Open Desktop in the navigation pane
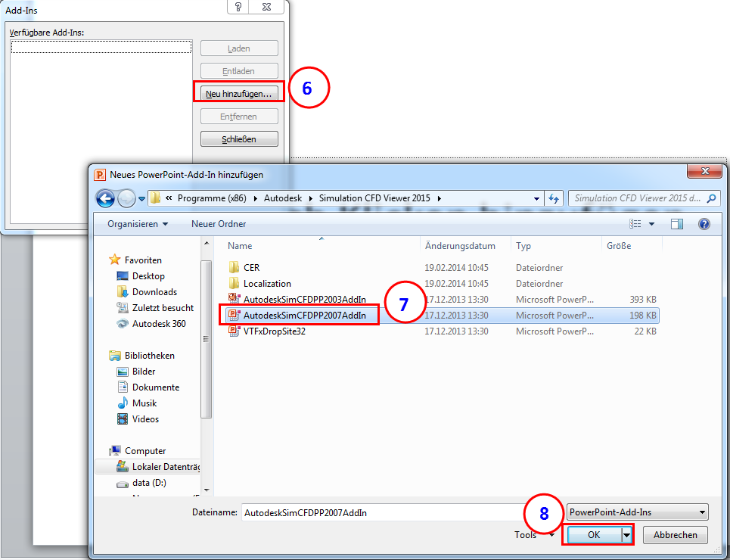This screenshot has height=560, width=730. coord(148,275)
